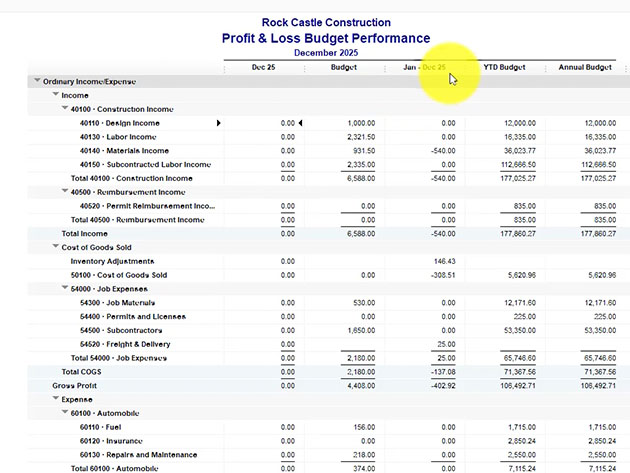Collapse the Ordinary Income/Expense section
This screenshot has height=473, width=630.
pyautogui.click(x=37, y=81)
